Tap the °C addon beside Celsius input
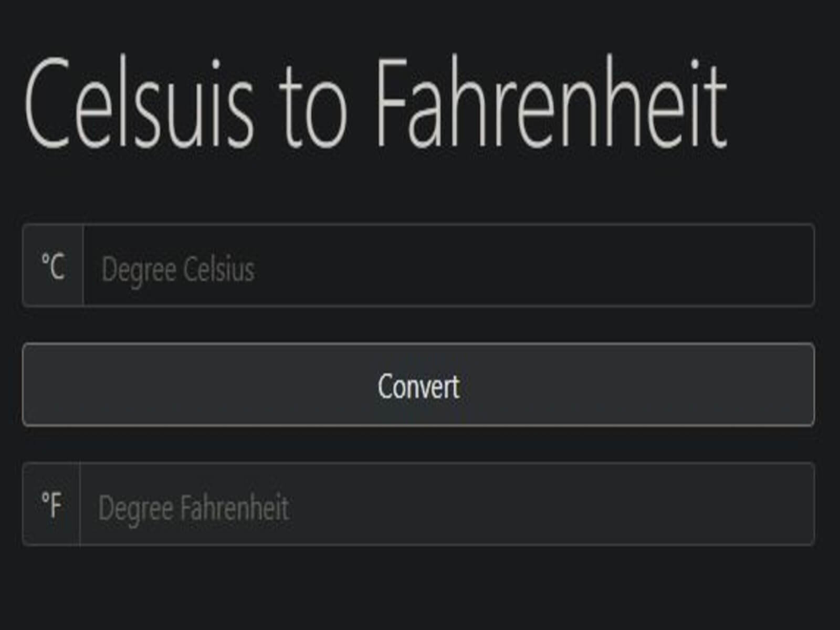Viewport: 840px width, 630px height. coord(52,266)
